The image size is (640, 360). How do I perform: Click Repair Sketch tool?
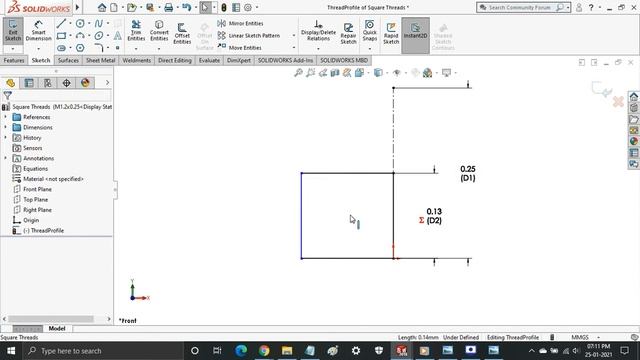click(348, 33)
